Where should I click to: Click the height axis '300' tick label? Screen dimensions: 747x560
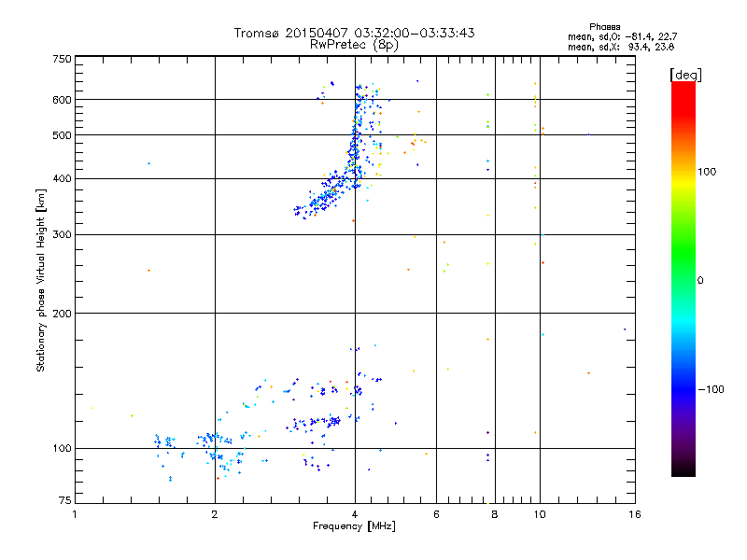click(62, 234)
